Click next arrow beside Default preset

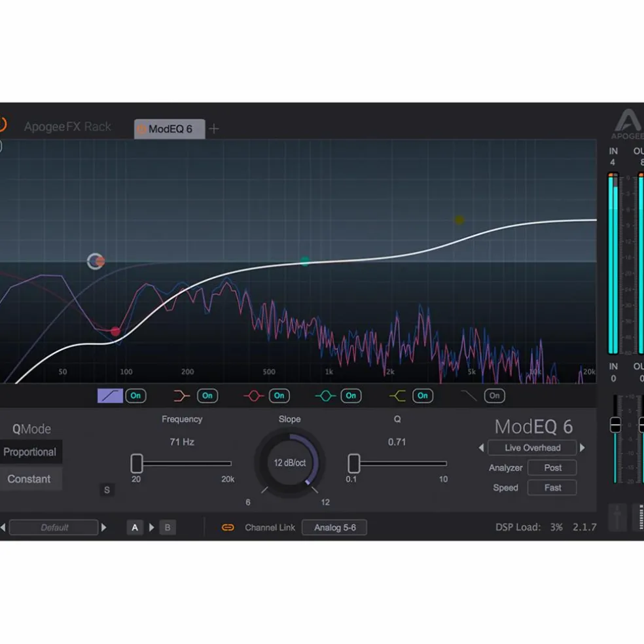pyautogui.click(x=104, y=528)
